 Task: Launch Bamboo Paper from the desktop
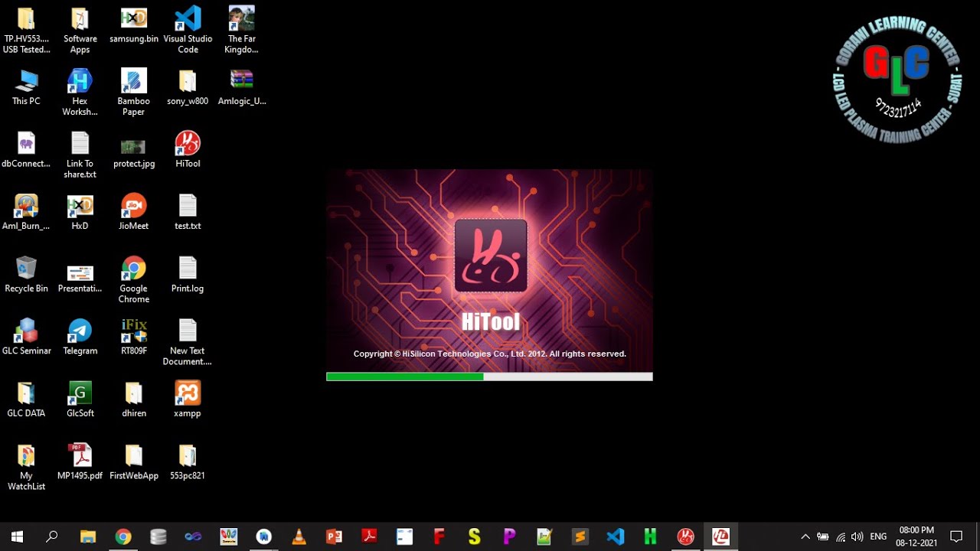(133, 93)
